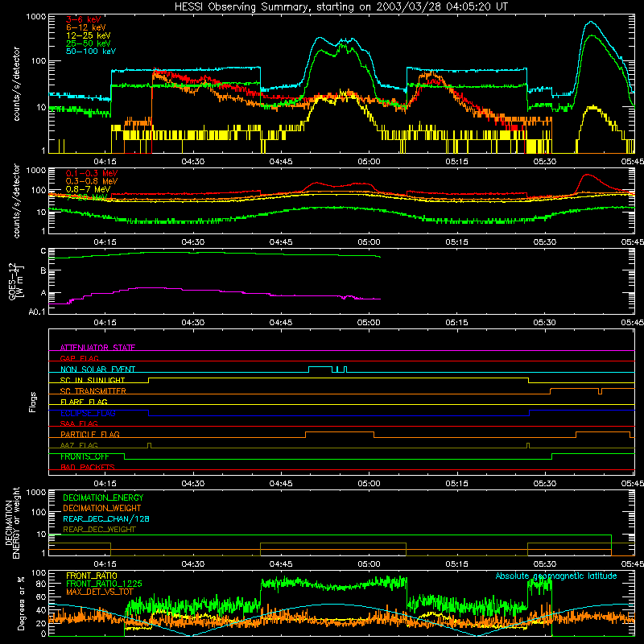Click the 05:30 tick under the decimation panel
This screenshot has height=644, width=644.
coord(545,564)
